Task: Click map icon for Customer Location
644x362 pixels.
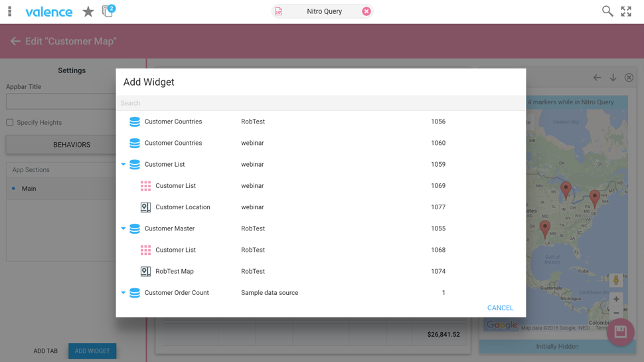Action: (146, 207)
